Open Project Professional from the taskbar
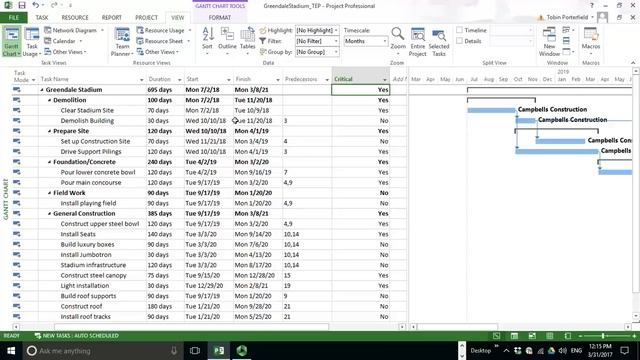The image size is (640, 360). 219,351
